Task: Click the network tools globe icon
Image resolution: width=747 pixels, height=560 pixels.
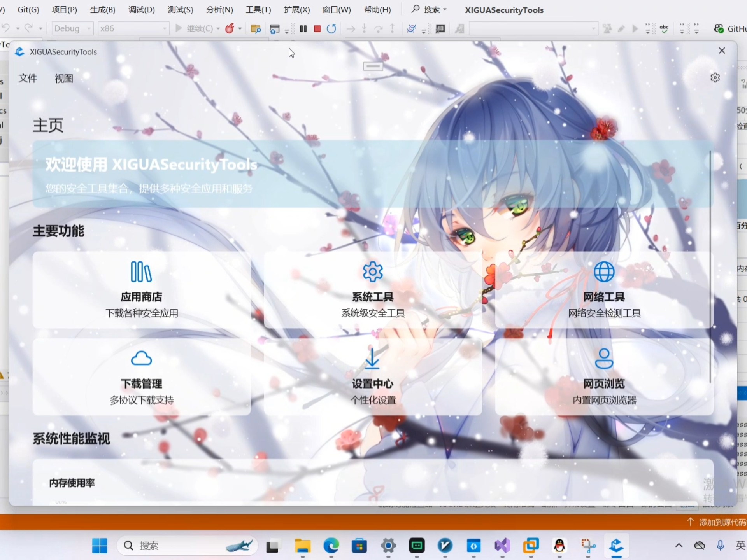Action: pyautogui.click(x=604, y=272)
